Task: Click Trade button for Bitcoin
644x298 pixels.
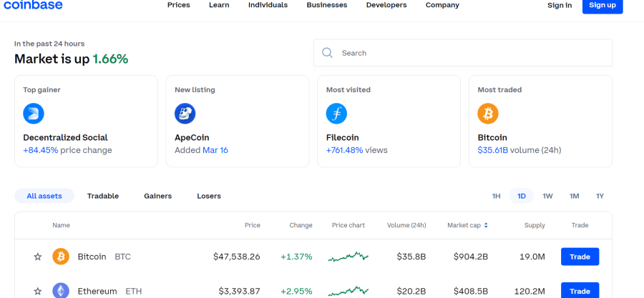Action: 580,257
